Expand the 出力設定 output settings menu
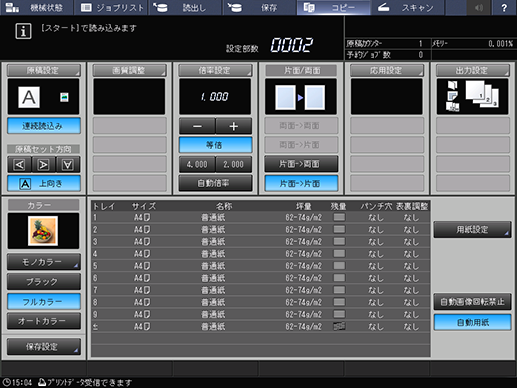Screen dimensions: 517x388 [x=473, y=70]
